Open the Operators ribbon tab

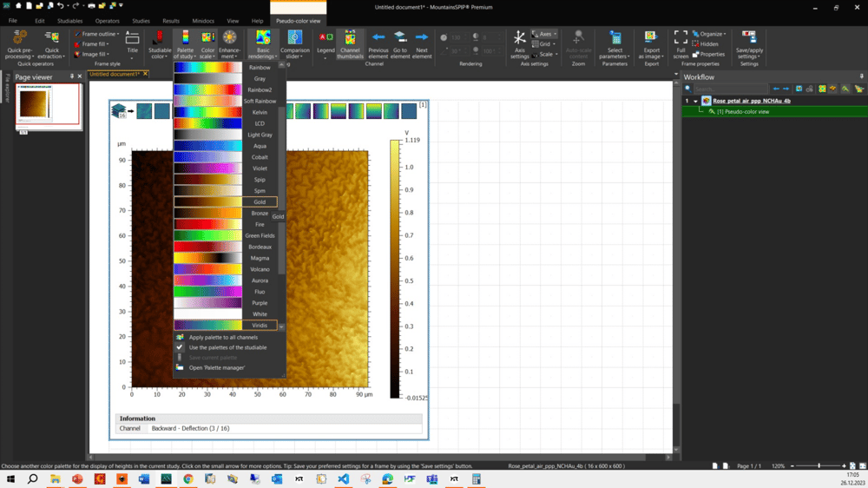[107, 21]
